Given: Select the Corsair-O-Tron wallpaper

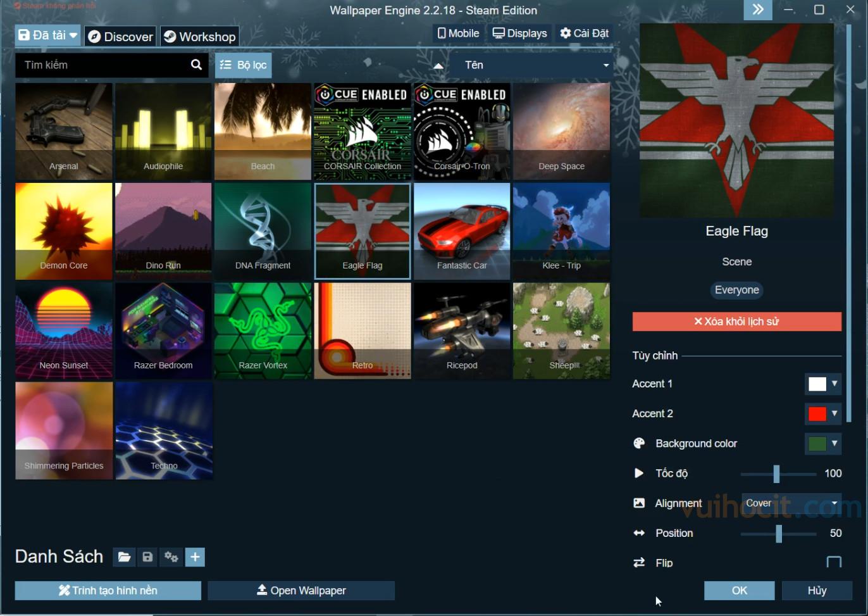Looking at the screenshot, I should point(462,131).
